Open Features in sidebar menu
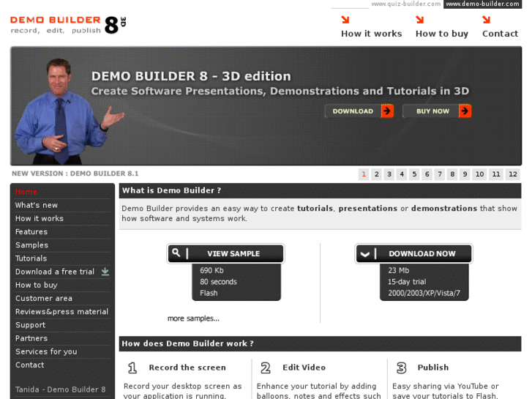This screenshot has width=532, height=399. (x=31, y=231)
